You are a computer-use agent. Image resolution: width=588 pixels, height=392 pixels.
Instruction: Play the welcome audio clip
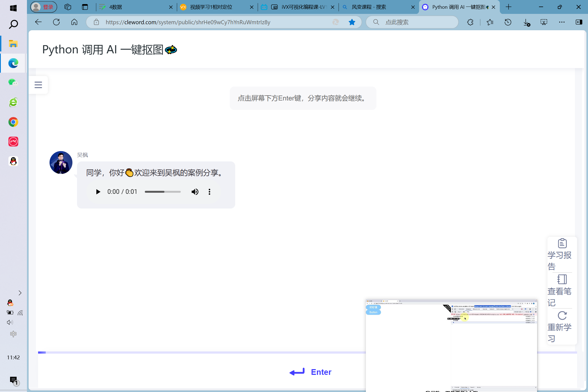pyautogui.click(x=98, y=192)
